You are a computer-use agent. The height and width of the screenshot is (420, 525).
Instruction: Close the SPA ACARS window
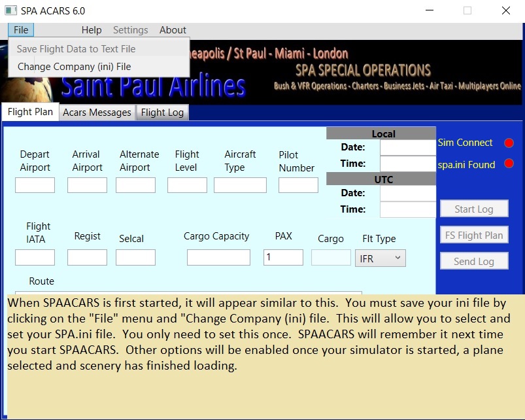(x=506, y=10)
